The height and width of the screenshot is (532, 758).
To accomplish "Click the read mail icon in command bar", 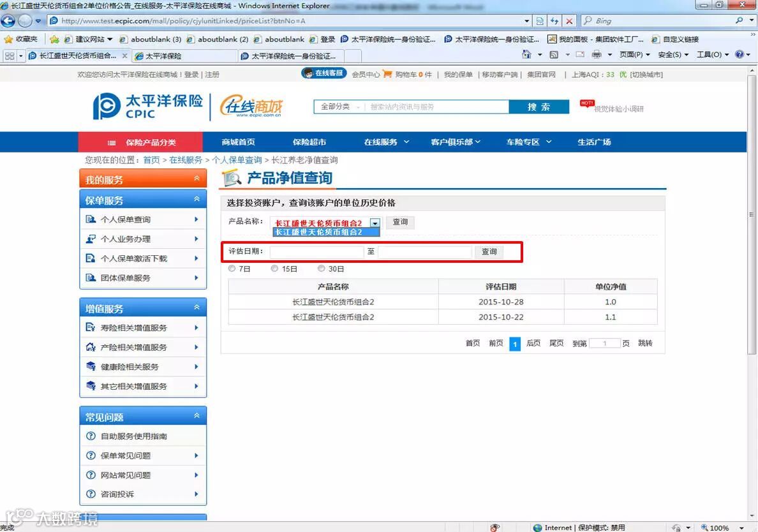I will (580, 55).
